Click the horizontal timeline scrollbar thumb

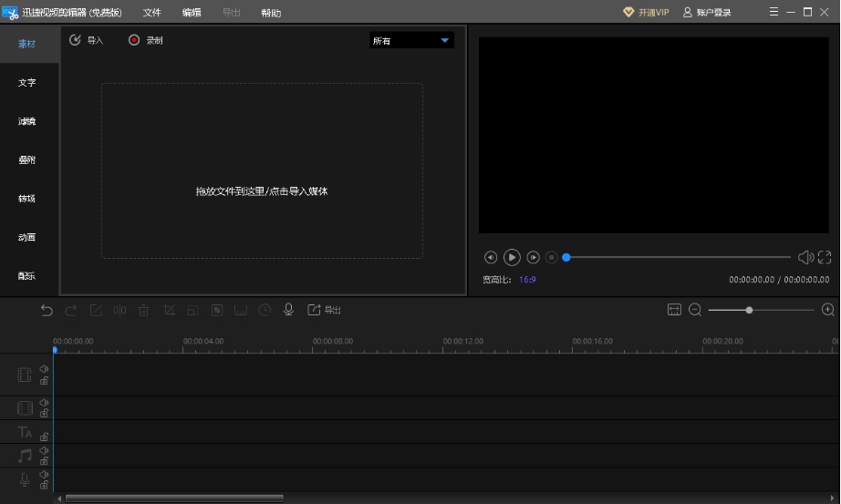click(x=174, y=499)
